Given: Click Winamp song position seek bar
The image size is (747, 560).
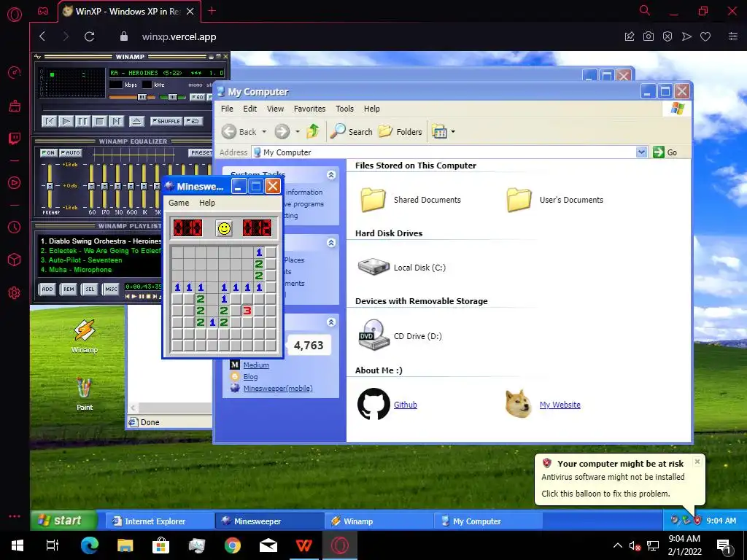Looking at the screenshot, I should [126, 109].
